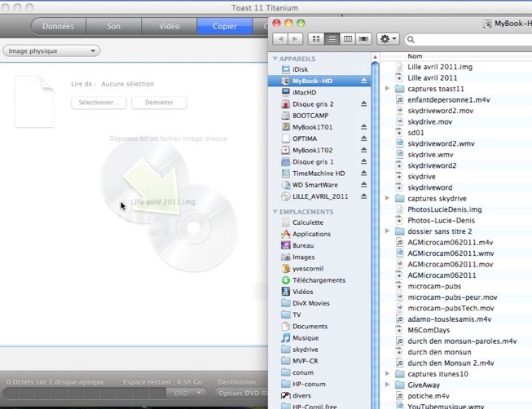This screenshot has height=409, width=532.
Task: Switch Finder to icon view
Action: (316, 39)
